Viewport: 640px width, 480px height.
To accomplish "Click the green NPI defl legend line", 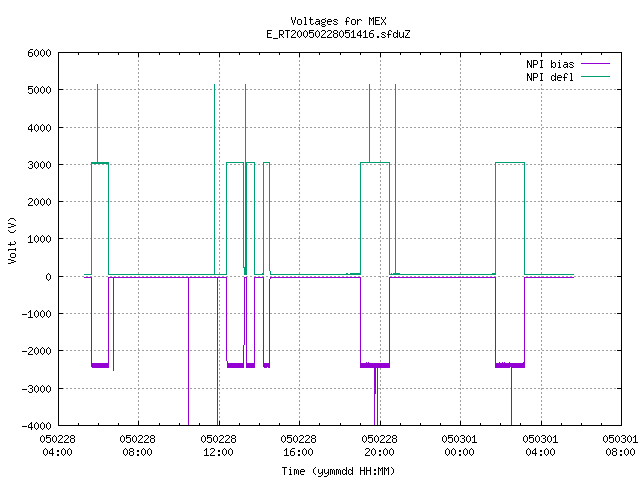I will [595, 76].
